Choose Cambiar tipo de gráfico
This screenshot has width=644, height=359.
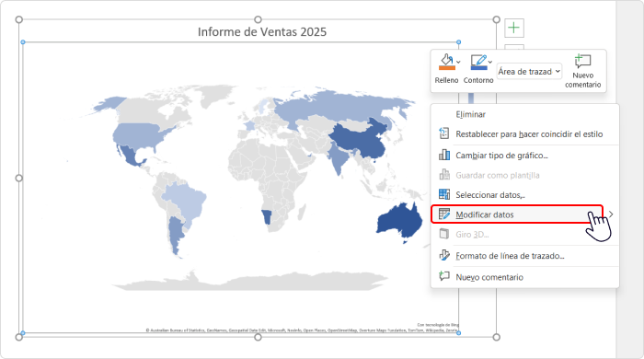pos(501,156)
